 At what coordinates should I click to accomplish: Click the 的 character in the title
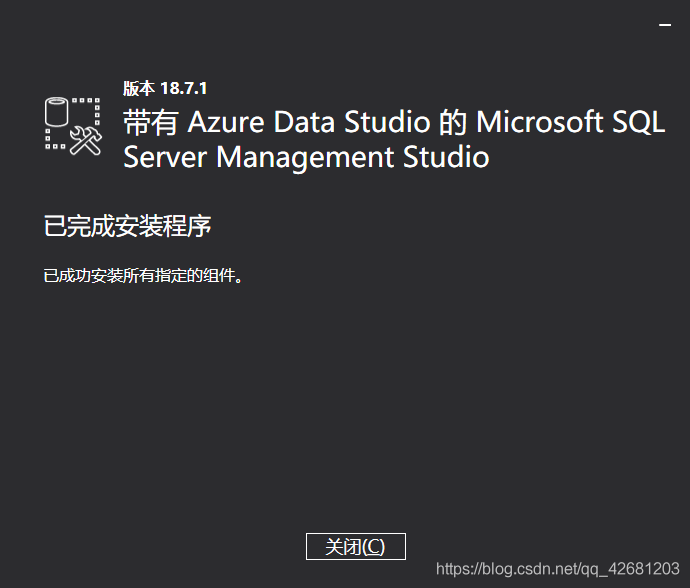point(453,123)
